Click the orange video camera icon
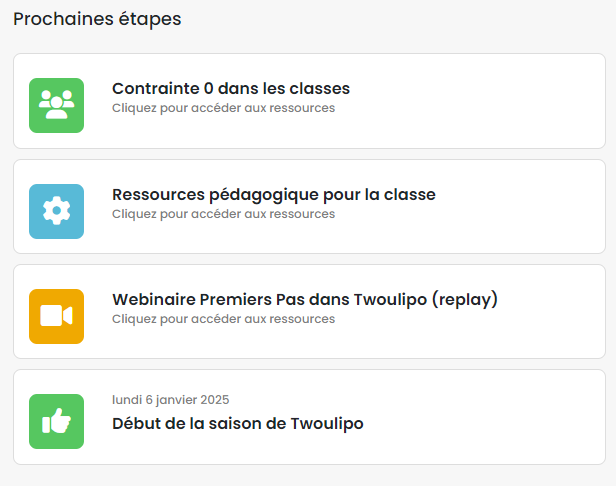Screen dimensions: 616x486 [57, 316]
